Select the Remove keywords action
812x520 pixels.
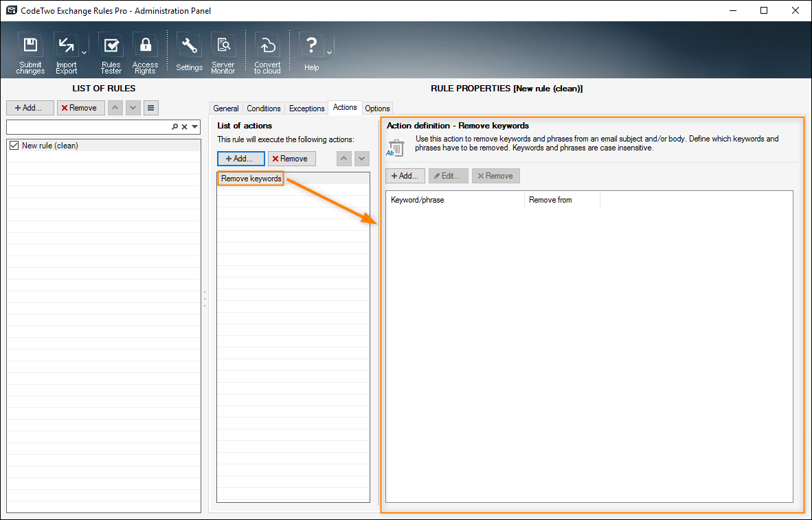click(x=293, y=179)
